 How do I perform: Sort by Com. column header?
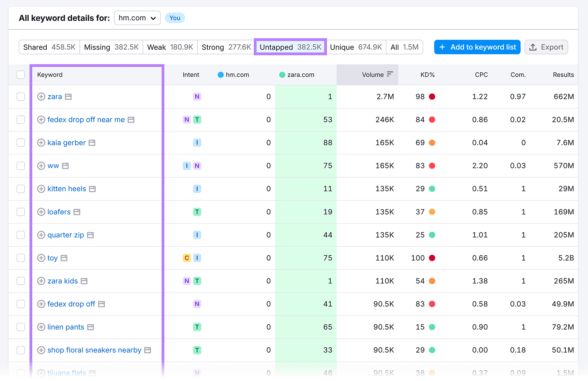(518, 75)
